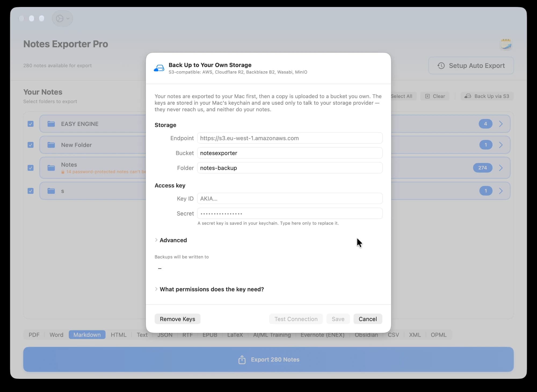Click the note count badge 4

[x=485, y=124]
